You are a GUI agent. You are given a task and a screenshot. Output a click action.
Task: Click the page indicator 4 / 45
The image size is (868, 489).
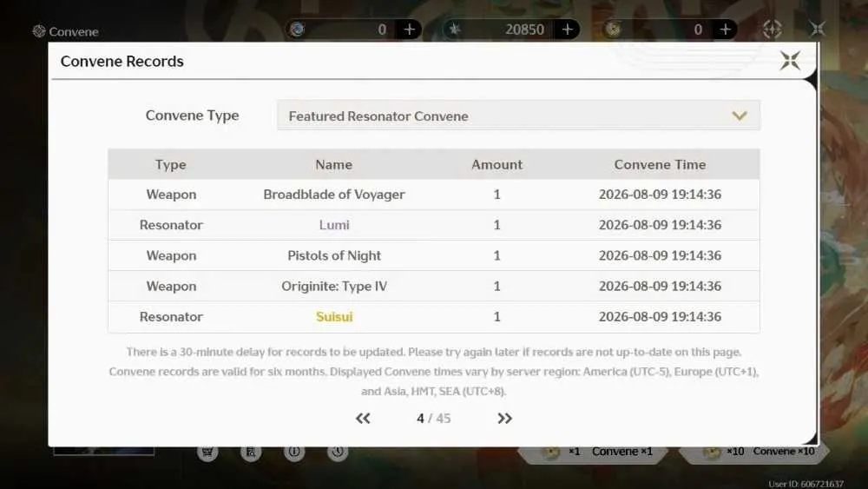coord(433,418)
